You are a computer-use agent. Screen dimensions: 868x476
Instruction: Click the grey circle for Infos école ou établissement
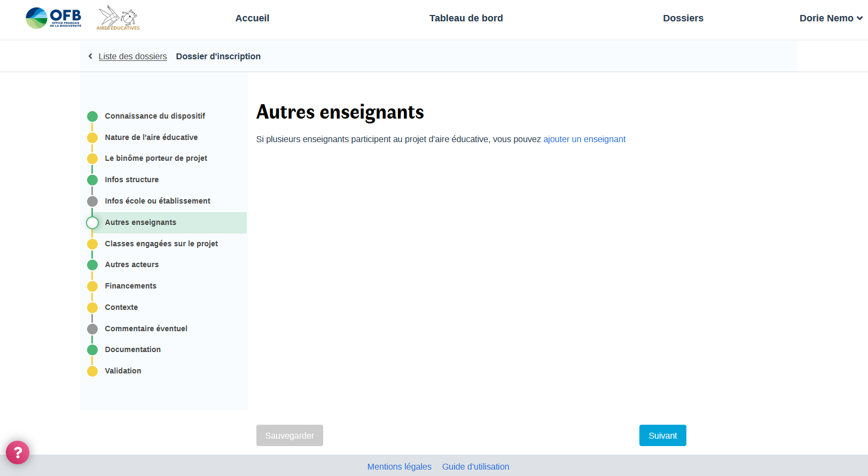point(92,201)
